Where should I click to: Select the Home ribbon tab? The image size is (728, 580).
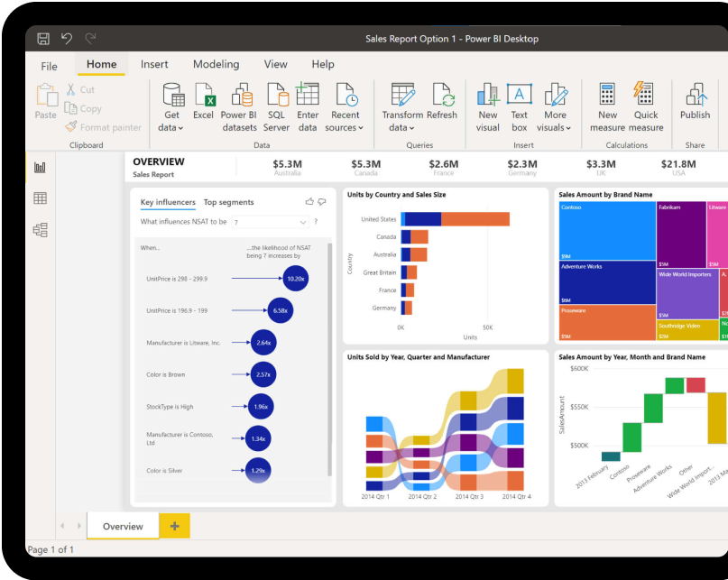pyautogui.click(x=101, y=64)
